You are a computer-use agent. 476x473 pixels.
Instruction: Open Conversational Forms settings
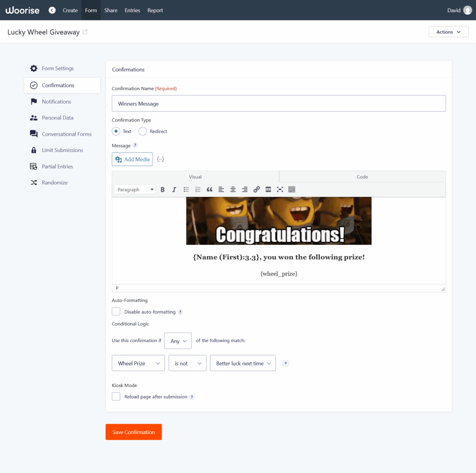[x=66, y=134]
